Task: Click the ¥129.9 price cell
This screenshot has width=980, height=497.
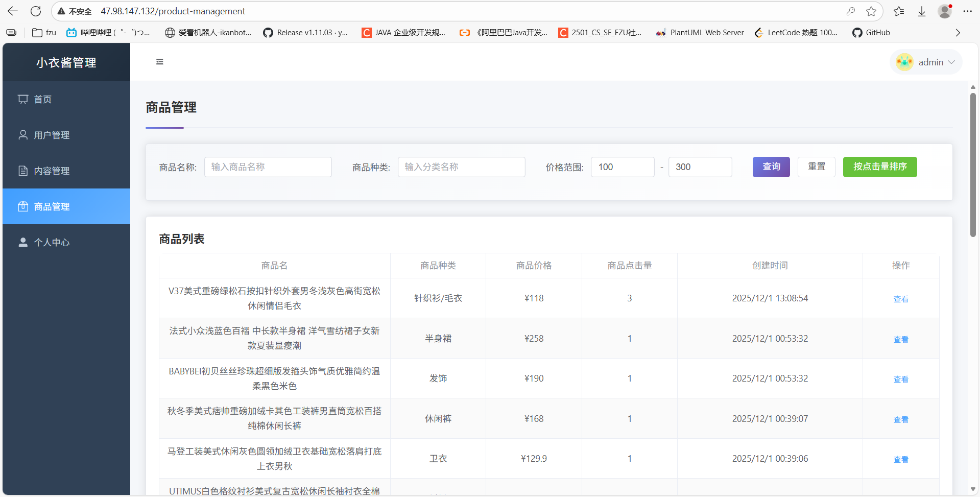Action: pos(534,459)
